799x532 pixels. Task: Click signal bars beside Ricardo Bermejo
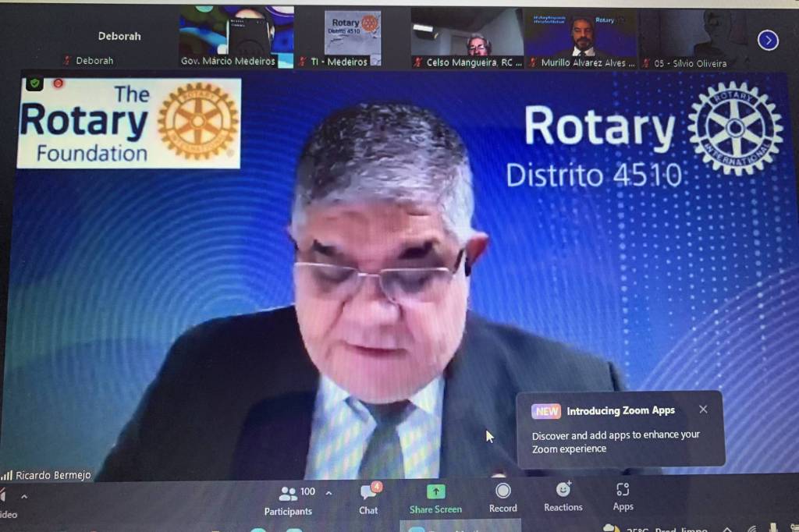(x=7, y=475)
